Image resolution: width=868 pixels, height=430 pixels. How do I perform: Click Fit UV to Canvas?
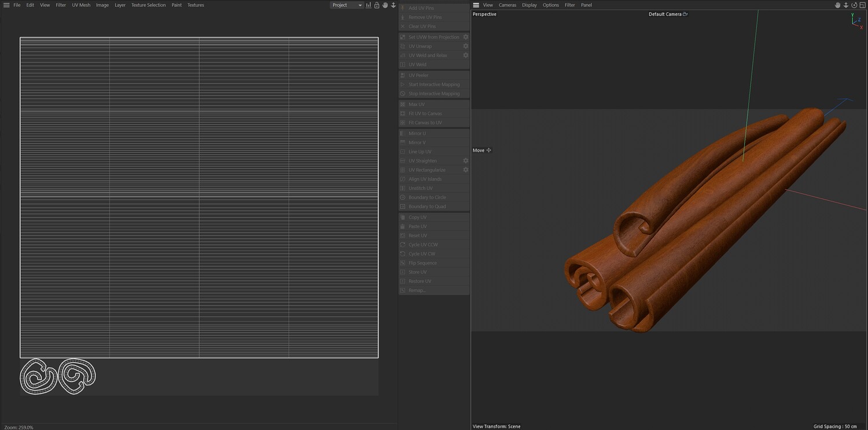point(434,113)
